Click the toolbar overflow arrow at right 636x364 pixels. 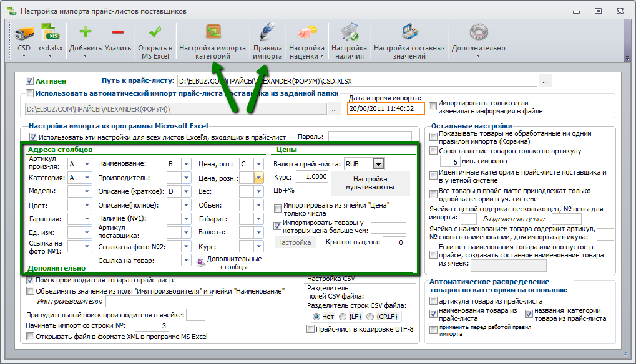tap(628, 59)
